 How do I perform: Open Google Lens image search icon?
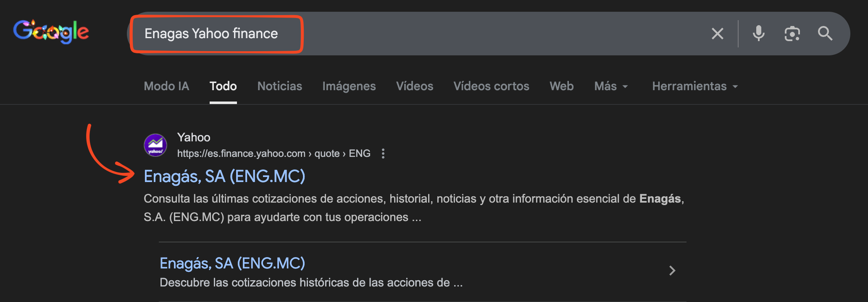[x=792, y=34]
